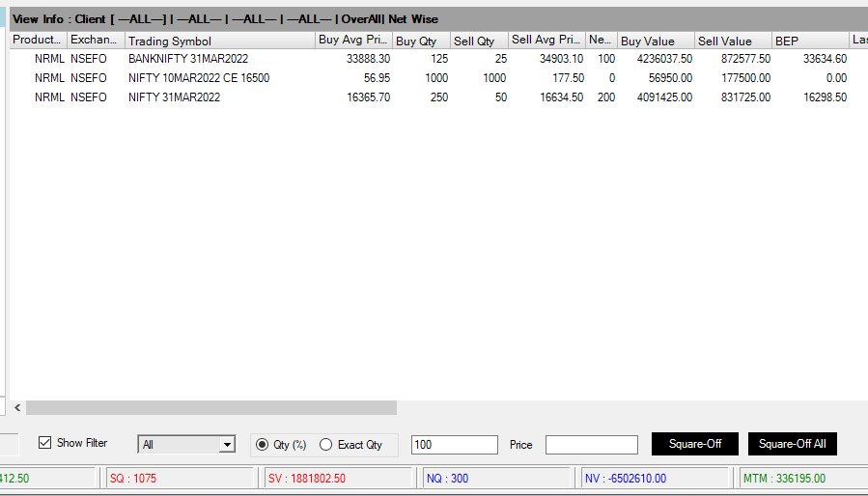Click buy value 4091425.00
868x496 pixels.
pyautogui.click(x=664, y=97)
